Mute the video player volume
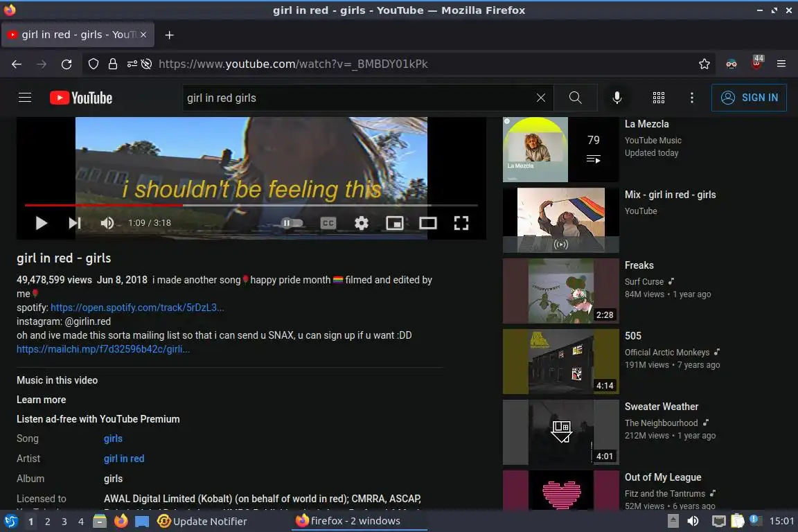The height and width of the screenshot is (532, 798). tap(107, 223)
